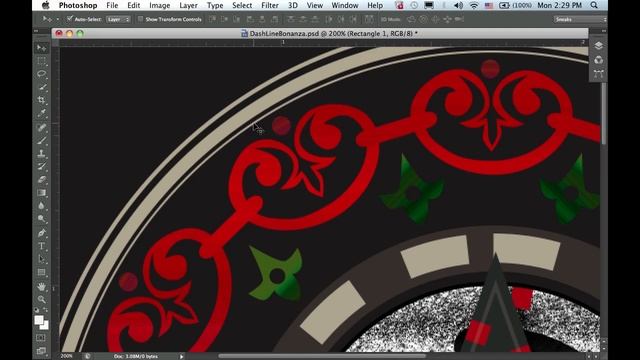Select the Brush tool
The image size is (640, 360).
[x=42, y=141]
